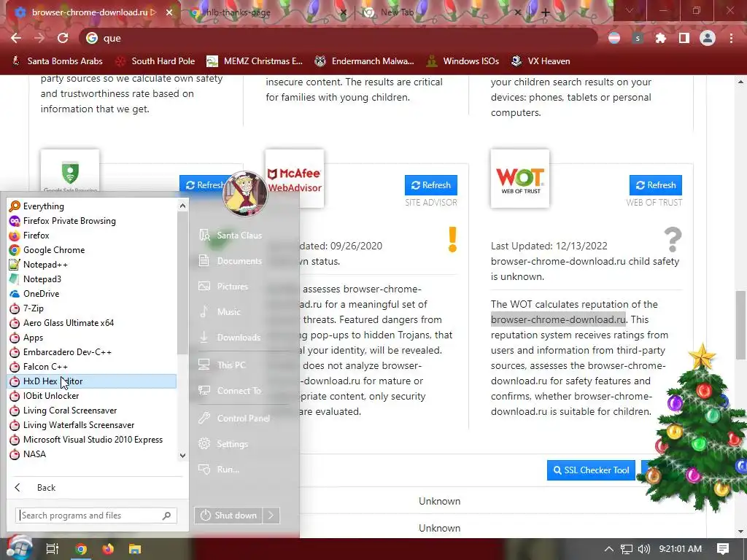747x560 pixels.
Task: Switch to the browser-chrome-download.ru tab
Action: coord(88,12)
